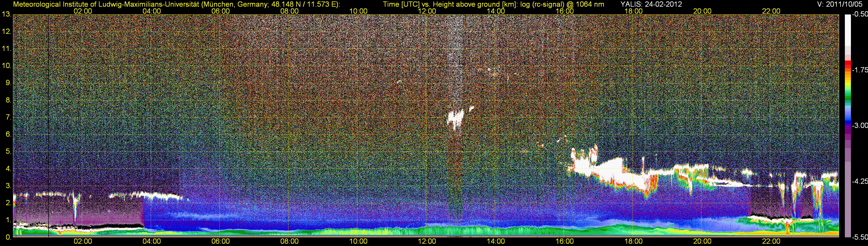Click the '7.' height axis label
This screenshot has width=868, height=246.
coord(8,117)
